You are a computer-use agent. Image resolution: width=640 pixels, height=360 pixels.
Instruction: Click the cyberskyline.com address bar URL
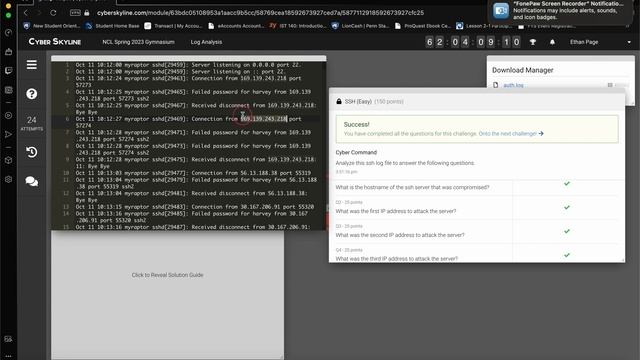pyautogui.click(x=260, y=13)
